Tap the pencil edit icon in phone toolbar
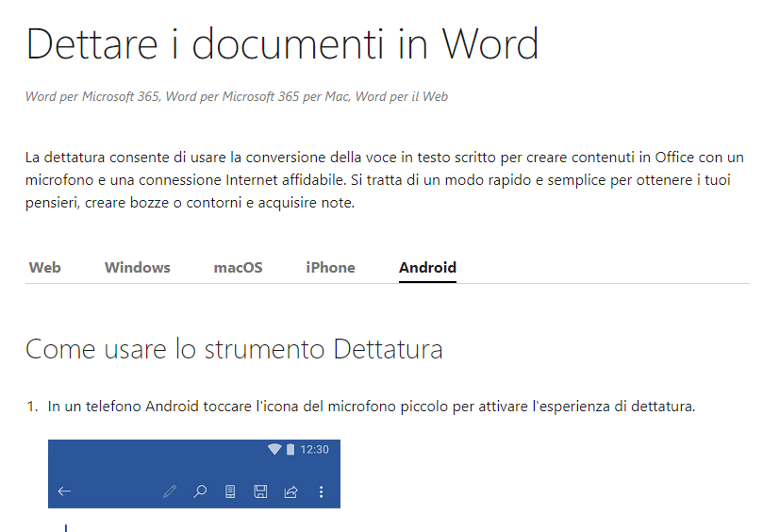This screenshot has height=532, width=763. pyautogui.click(x=170, y=491)
